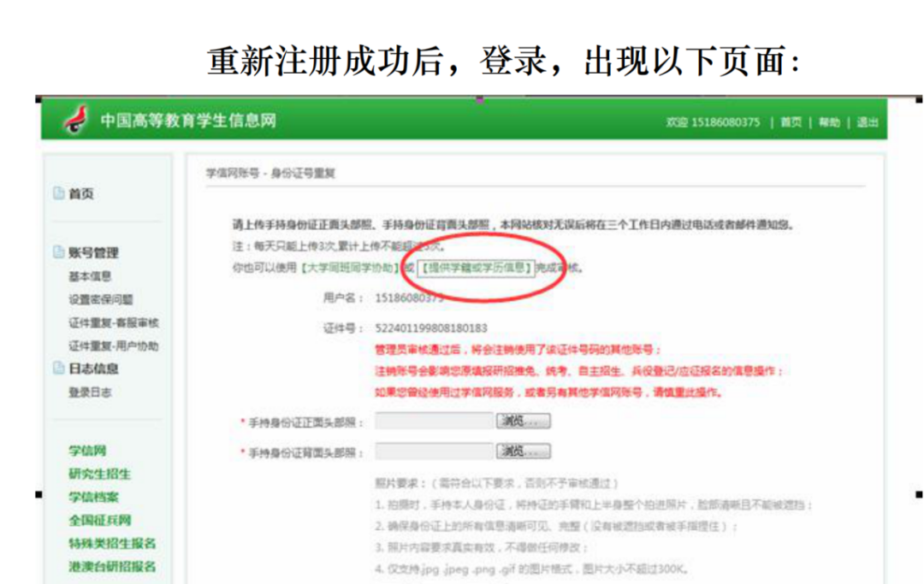924x584 pixels.
Task: Click the ID number 522401199808180183
Action: (430, 327)
